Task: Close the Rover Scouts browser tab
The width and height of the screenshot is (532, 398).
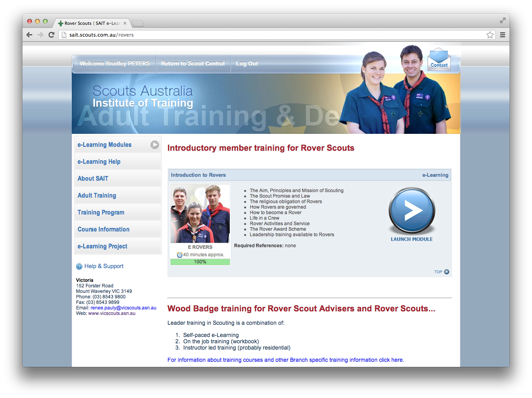Action: (x=125, y=23)
